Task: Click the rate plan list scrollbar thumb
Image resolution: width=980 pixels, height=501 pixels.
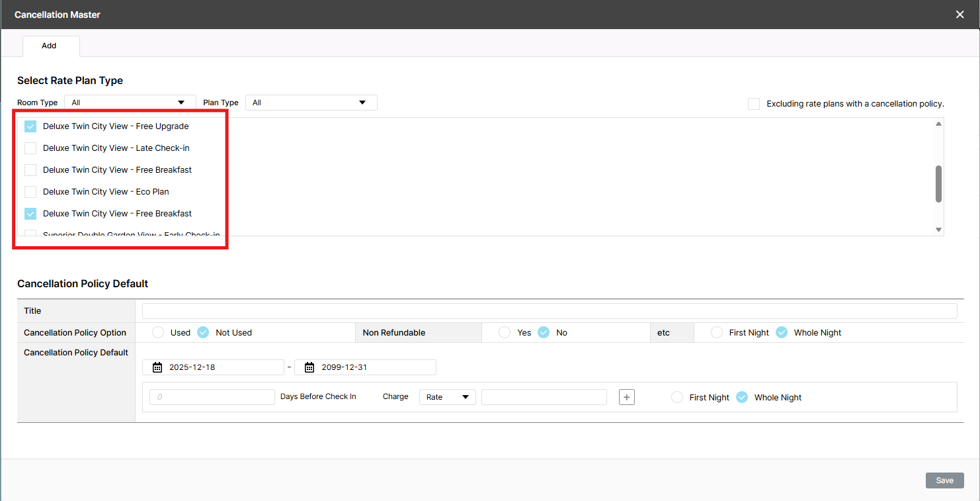Action: click(938, 183)
